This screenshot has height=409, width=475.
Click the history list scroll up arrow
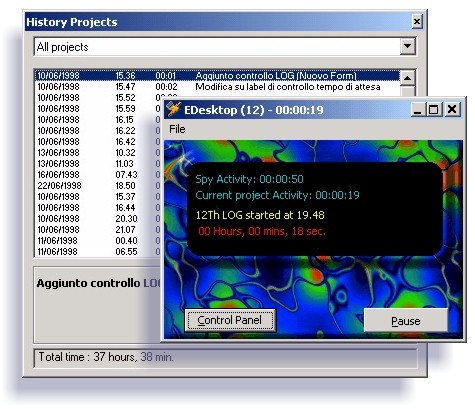tap(407, 78)
